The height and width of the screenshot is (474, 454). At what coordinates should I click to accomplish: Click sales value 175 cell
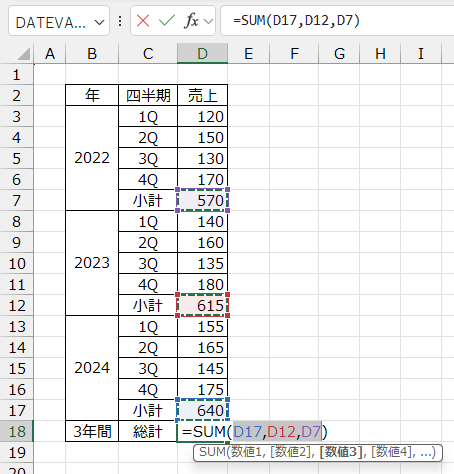tap(203, 389)
